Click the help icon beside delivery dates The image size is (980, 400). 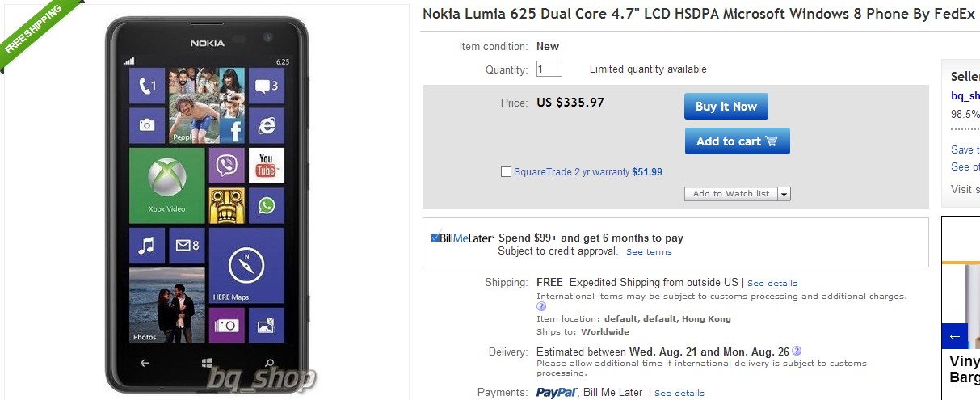point(797,352)
